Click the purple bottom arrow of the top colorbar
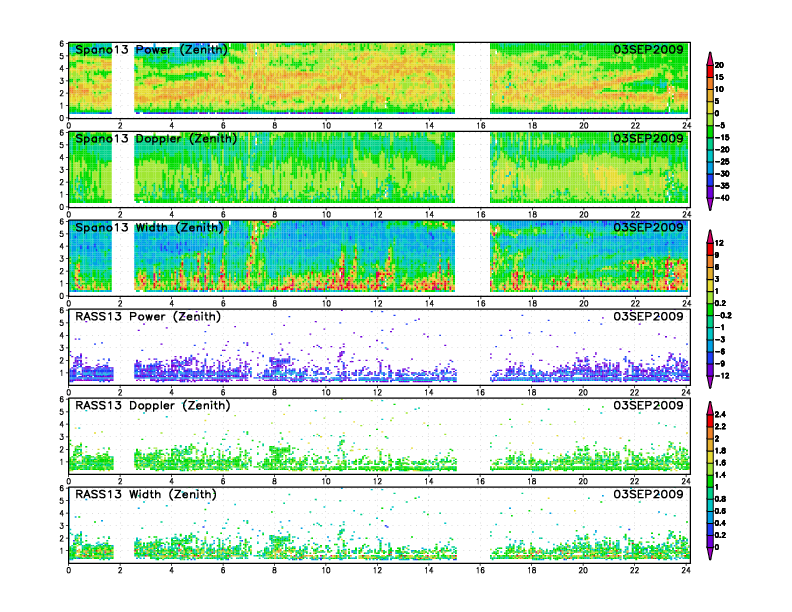Image resolution: width=792 pixels, height=612 pixels. 710,204
